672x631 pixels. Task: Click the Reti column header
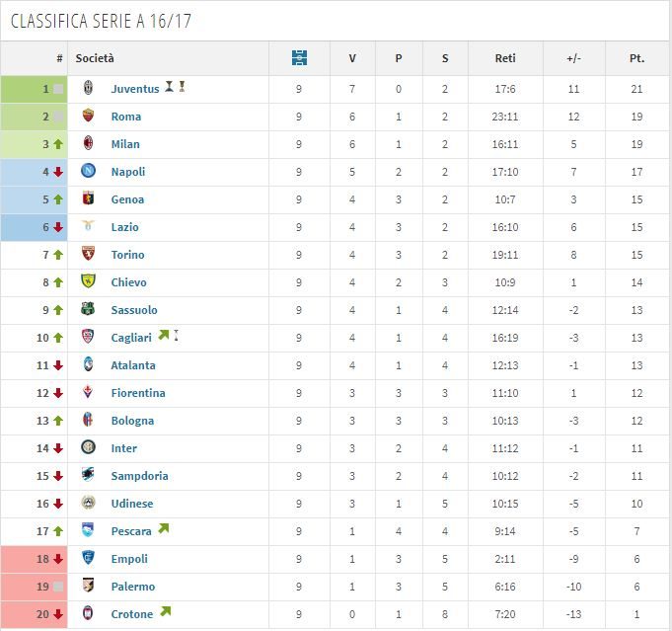pos(505,58)
